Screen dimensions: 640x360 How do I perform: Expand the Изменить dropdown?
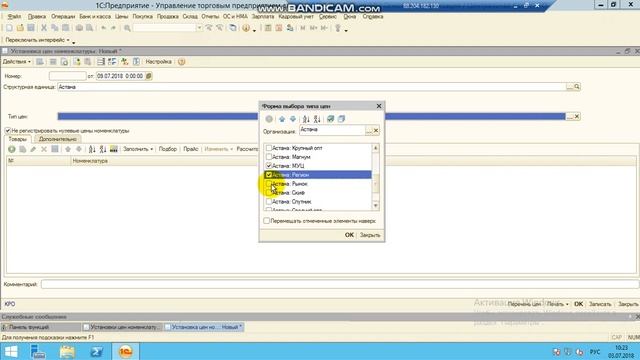coord(218,149)
